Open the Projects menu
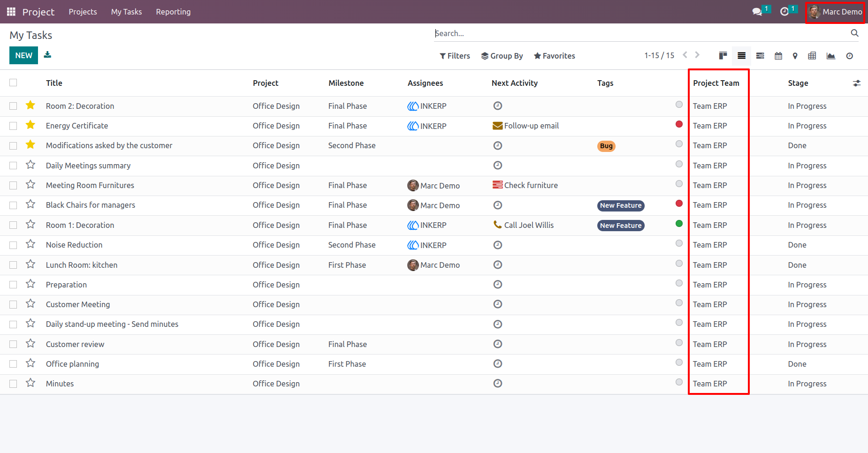 coord(83,12)
